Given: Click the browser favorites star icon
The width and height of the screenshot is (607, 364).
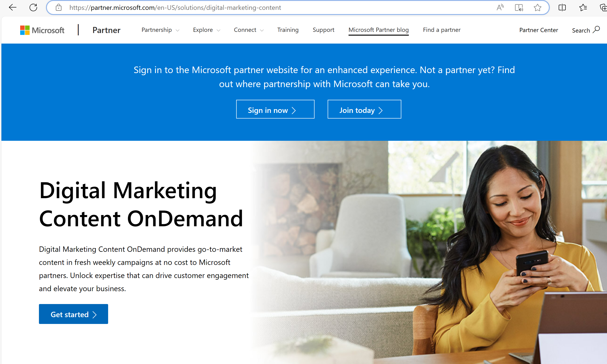Looking at the screenshot, I should click(x=536, y=7).
